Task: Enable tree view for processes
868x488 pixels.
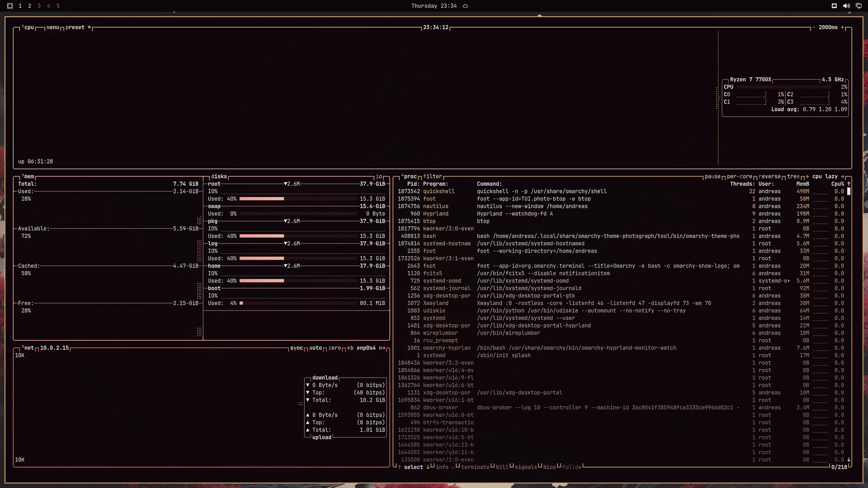Action: [x=793, y=177]
